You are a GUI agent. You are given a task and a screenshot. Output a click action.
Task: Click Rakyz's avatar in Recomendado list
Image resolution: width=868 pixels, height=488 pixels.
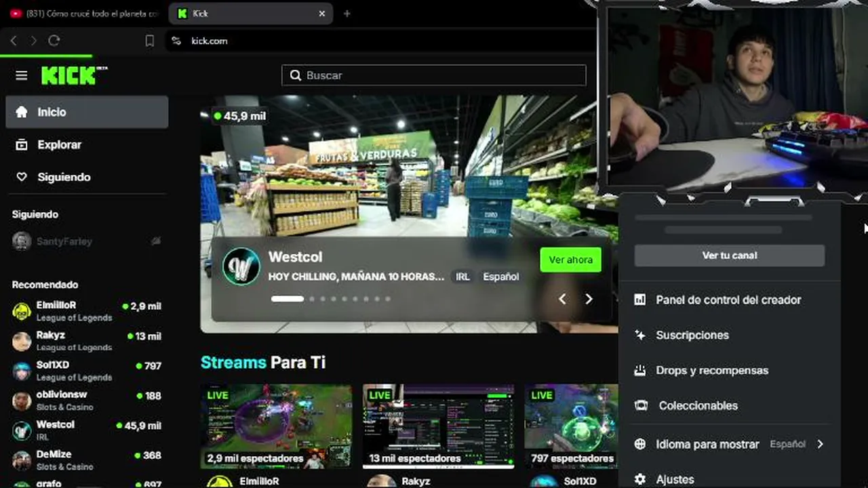click(x=22, y=342)
